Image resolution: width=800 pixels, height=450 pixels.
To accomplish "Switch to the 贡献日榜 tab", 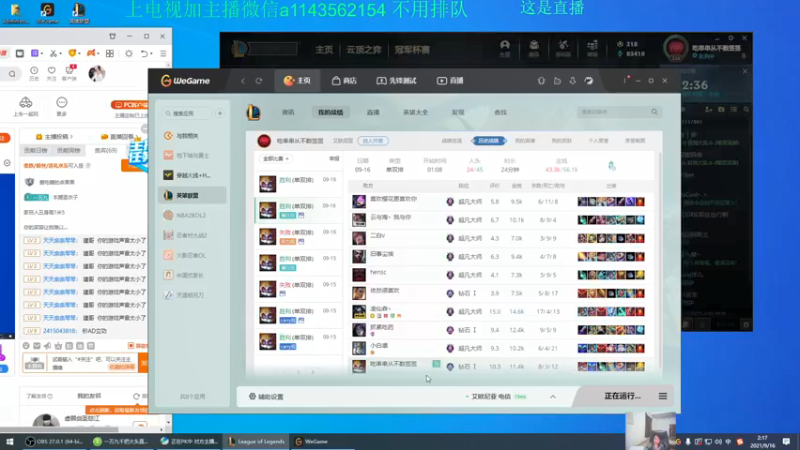I will [36, 151].
